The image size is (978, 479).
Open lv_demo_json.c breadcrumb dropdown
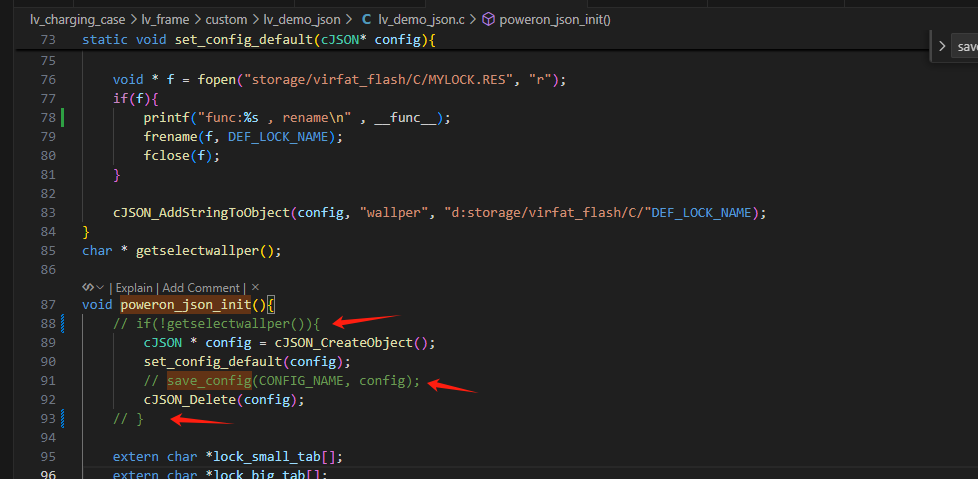421,19
